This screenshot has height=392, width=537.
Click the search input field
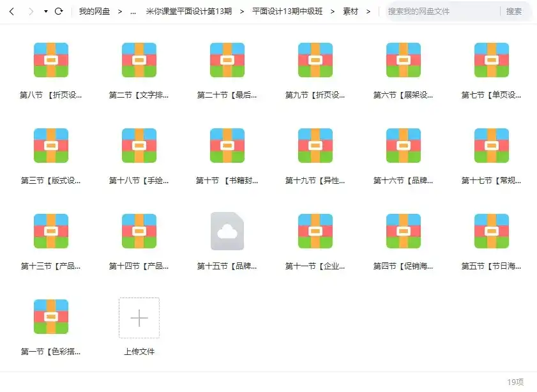click(x=441, y=11)
